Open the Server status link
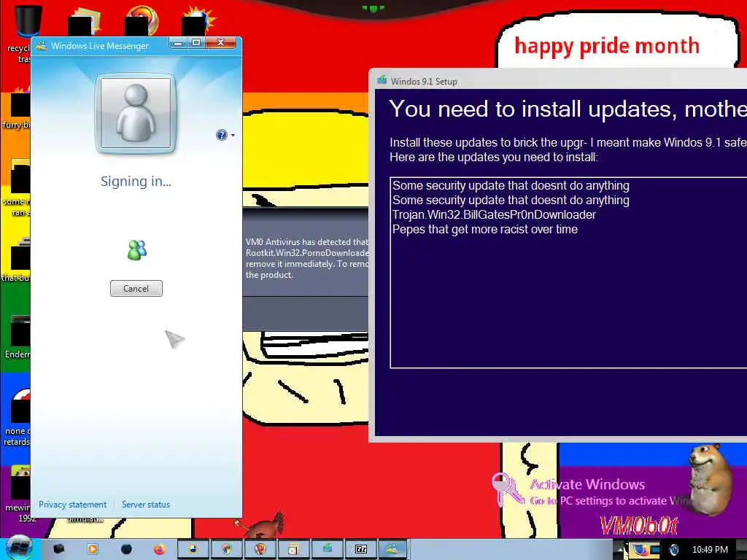Image resolution: width=747 pixels, height=560 pixels. [x=146, y=505]
